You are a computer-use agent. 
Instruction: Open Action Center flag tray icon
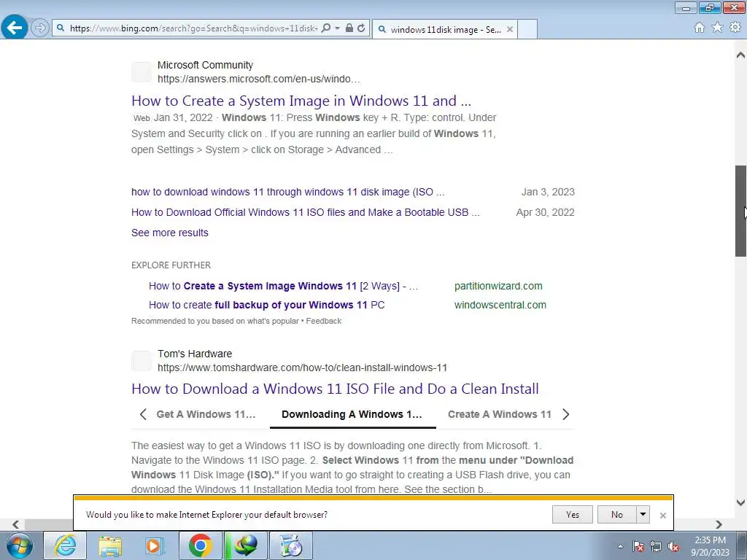click(638, 546)
